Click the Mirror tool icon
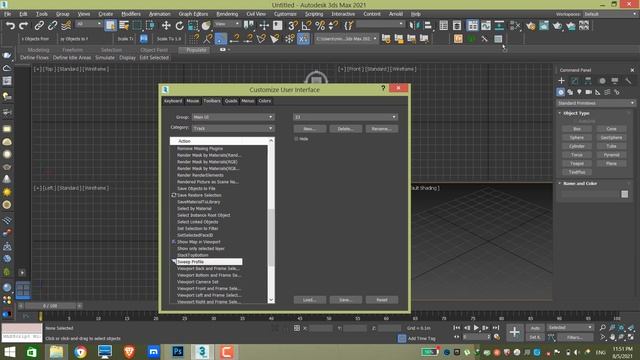The height and width of the screenshot is (360, 640). click(x=414, y=26)
